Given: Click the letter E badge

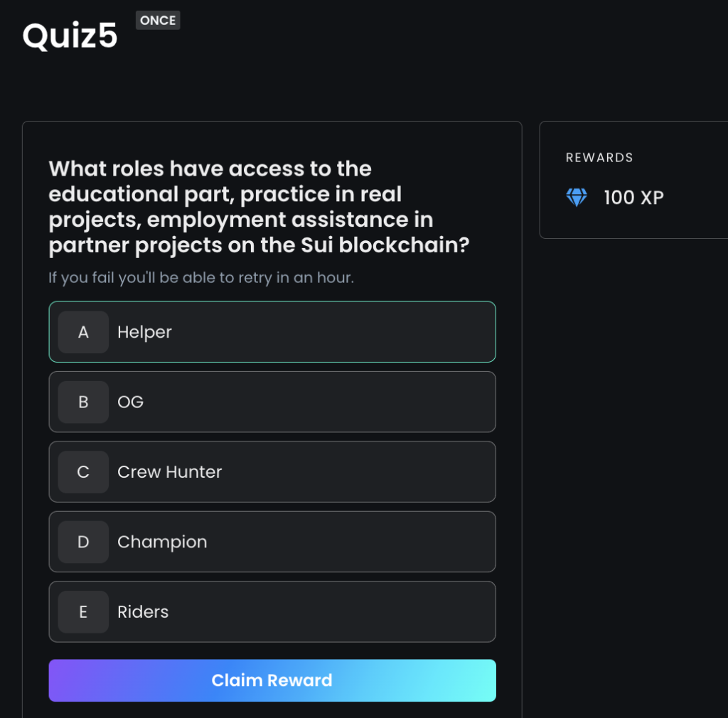Looking at the screenshot, I should pos(83,611).
